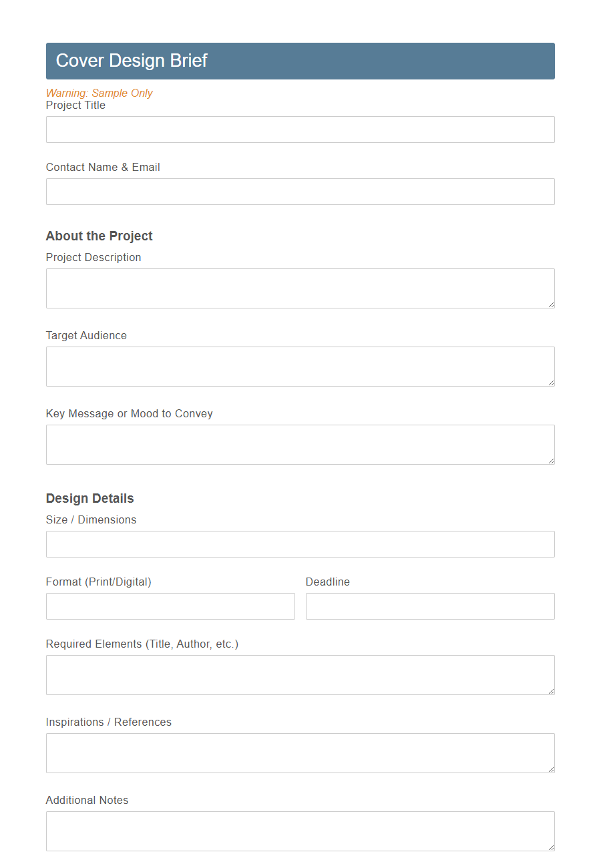The image size is (601, 868).
Task: Click the Project Title input field
Action: point(300,129)
